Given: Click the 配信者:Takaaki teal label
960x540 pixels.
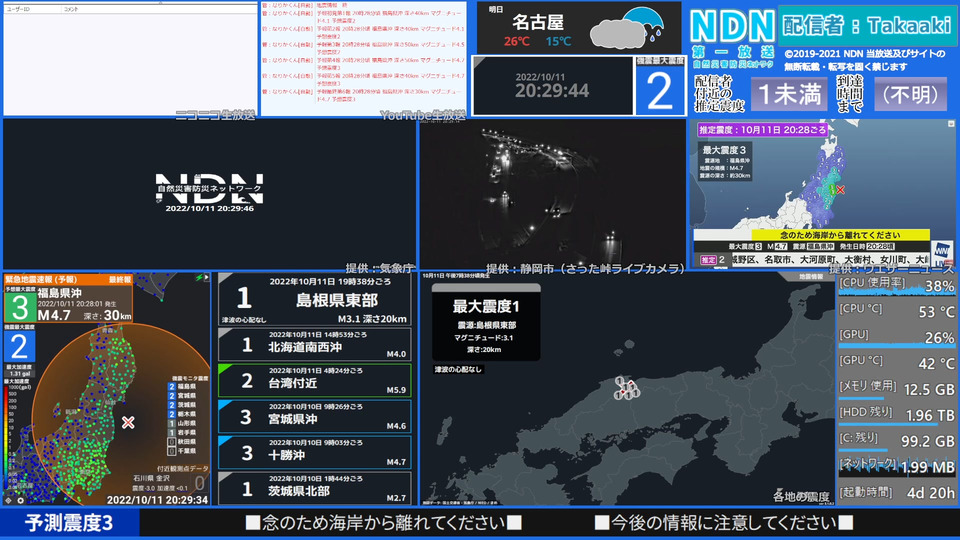Looking at the screenshot, I should (867, 25).
